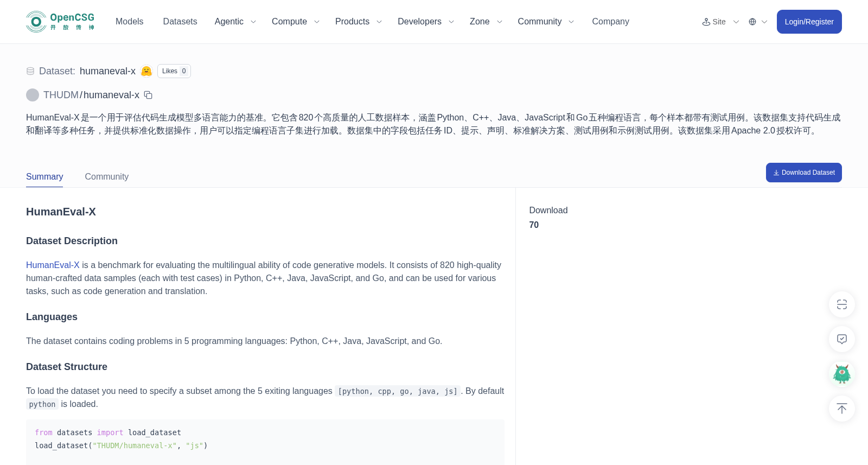
Task: Copy the THUDM/humaneval-x repository name
Action: click(148, 95)
